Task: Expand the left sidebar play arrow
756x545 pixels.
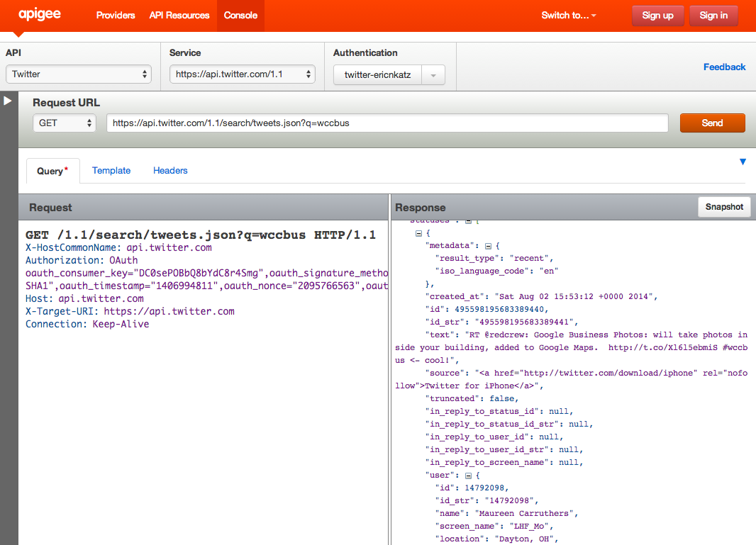Action: coord(7,101)
